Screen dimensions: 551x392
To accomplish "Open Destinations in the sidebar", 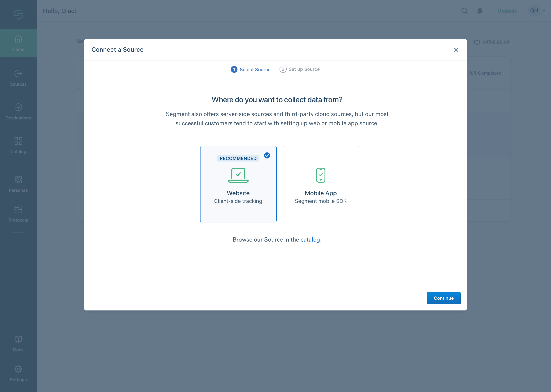I will [18, 112].
